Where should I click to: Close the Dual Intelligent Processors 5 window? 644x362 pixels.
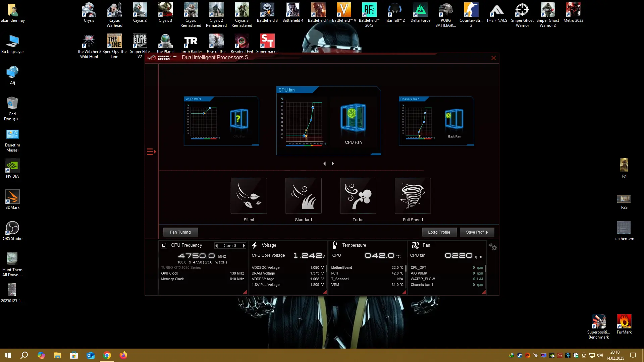pyautogui.click(x=493, y=58)
